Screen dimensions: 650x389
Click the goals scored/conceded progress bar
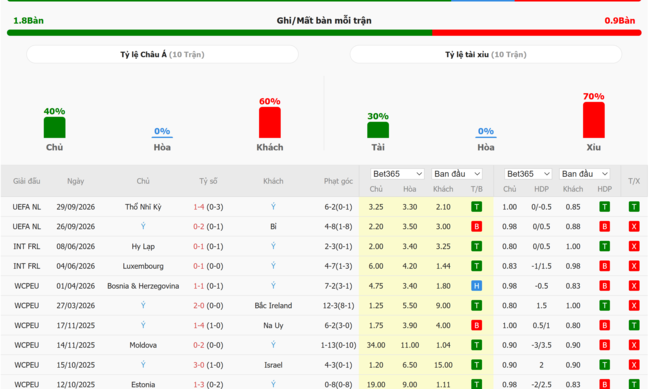[x=324, y=33]
